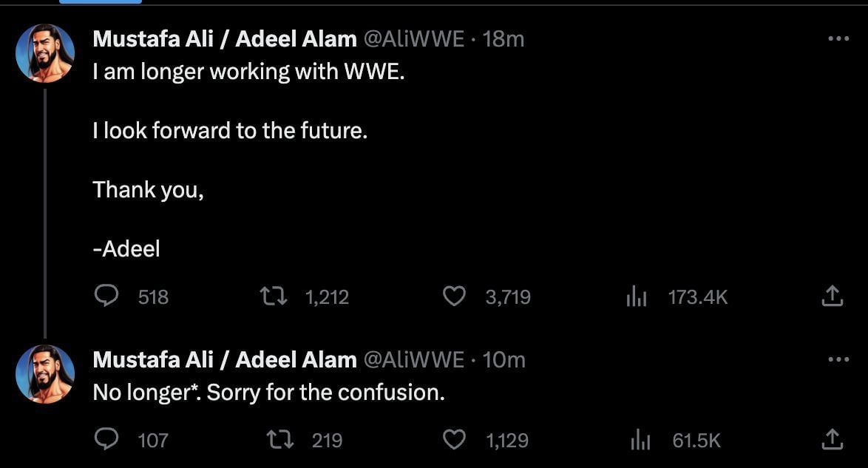The height and width of the screenshot is (468, 868).
Task: Open the 18m timestamp link
Action: 503,39
